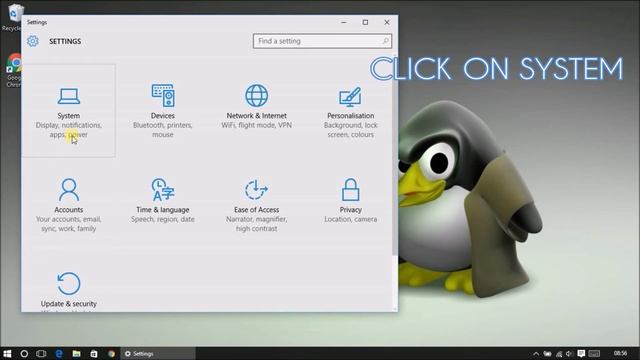The image size is (640, 360).
Task: Open the battery icon in system tray
Action: pyautogui.click(x=547, y=353)
